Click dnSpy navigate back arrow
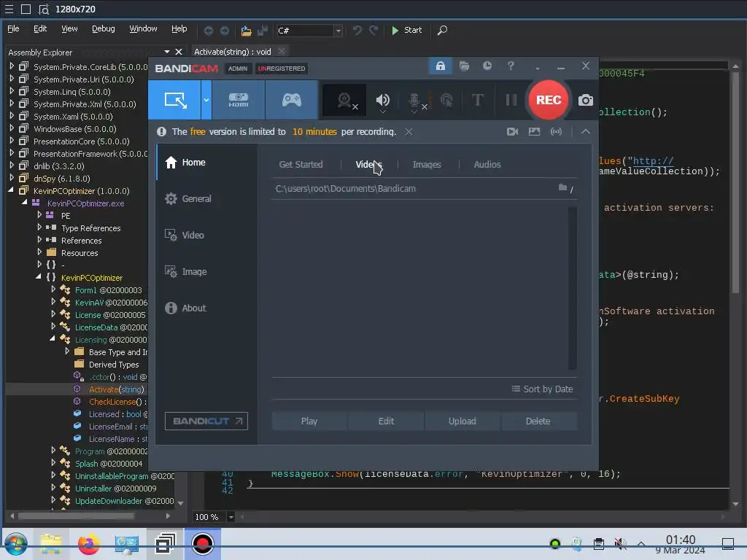The height and width of the screenshot is (560, 747). [x=208, y=31]
